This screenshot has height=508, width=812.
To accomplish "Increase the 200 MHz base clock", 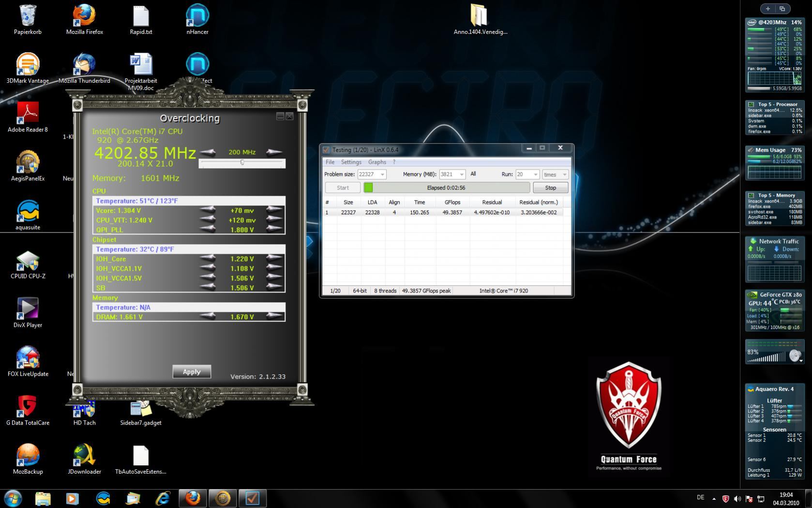I will (x=274, y=152).
